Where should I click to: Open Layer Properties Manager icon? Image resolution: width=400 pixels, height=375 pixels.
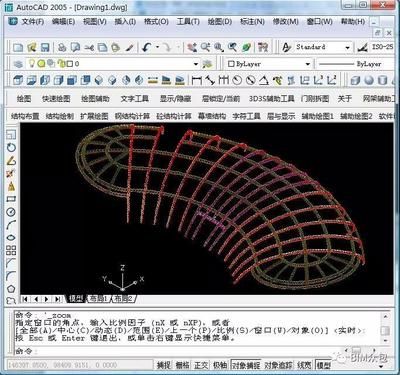(x=18, y=64)
